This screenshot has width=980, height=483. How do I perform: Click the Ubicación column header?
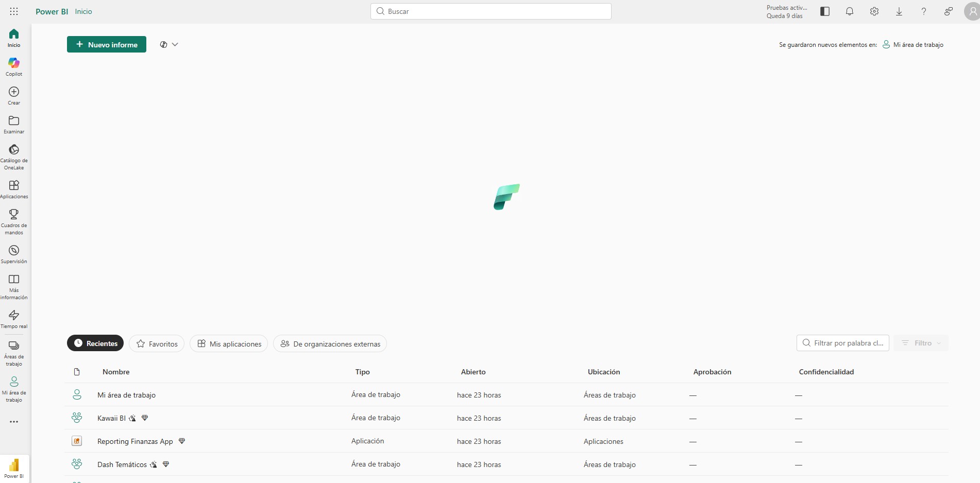pyautogui.click(x=604, y=372)
